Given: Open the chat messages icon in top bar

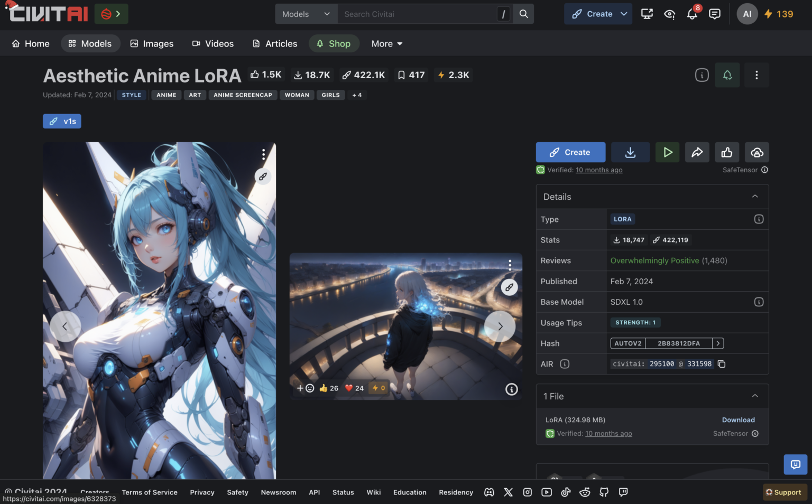Looking at the screenshot, I should pyautogui.click(x=715, y=14).
